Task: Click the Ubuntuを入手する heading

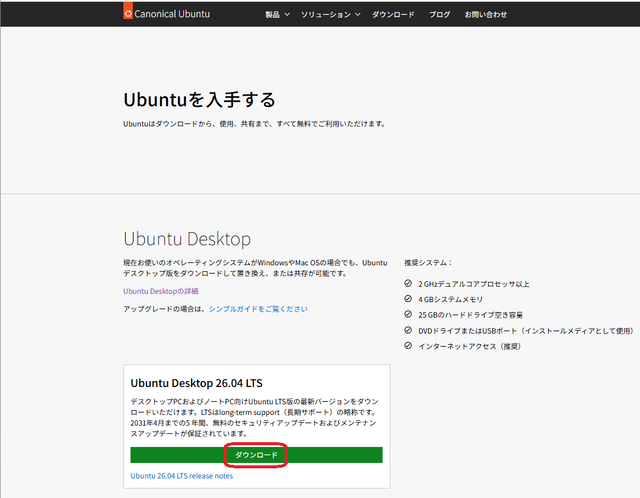Action: coord(200,100)
